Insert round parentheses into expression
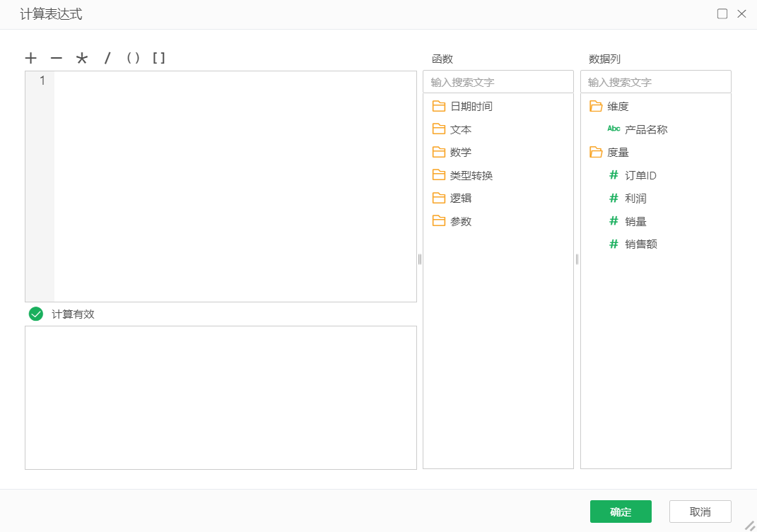This screenshot has height=532, width=757. tap(133, 59)
